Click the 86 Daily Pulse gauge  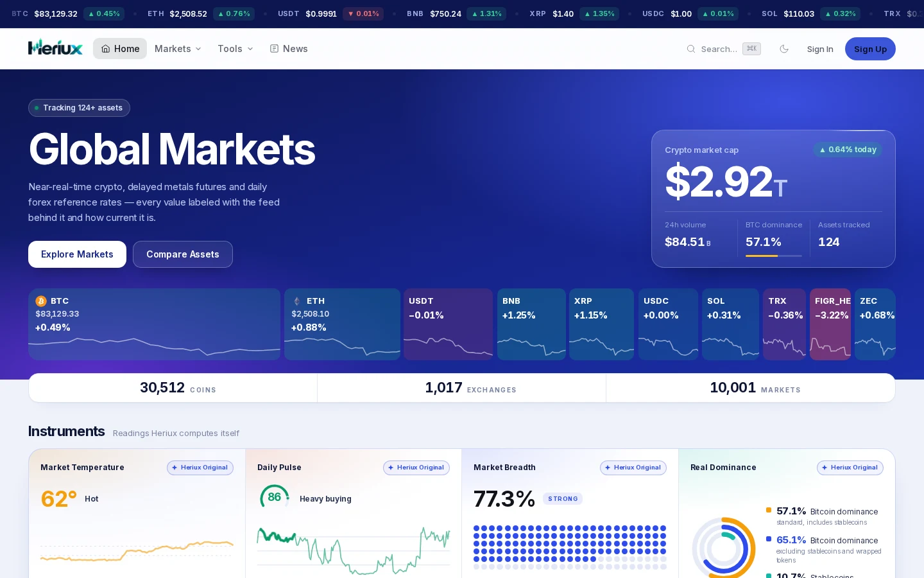click(275, 497)
